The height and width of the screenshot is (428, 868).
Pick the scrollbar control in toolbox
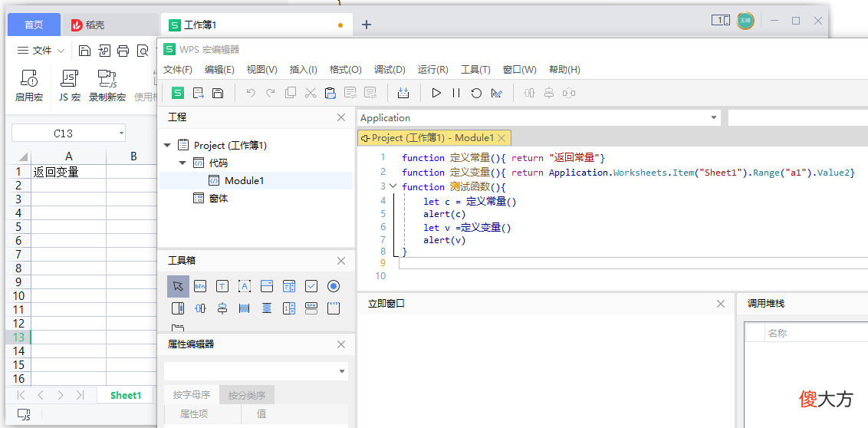178,308
